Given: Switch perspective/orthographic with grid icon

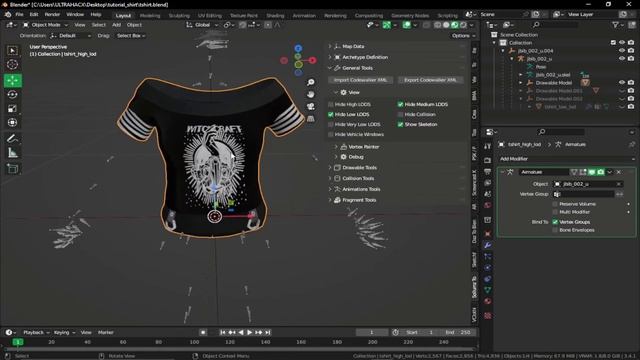Looking at the screenshot, I should (311, 119).
